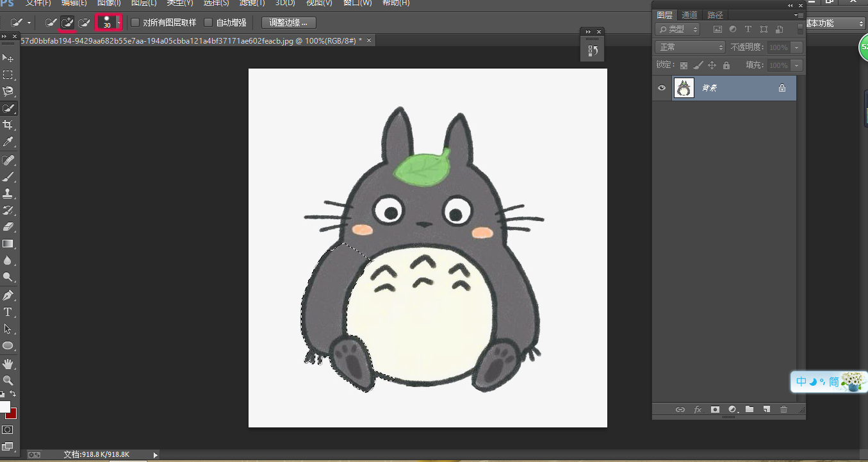Select the Brush tool
Viewport: 868px width, 462px height.
[x=8, y=176]
